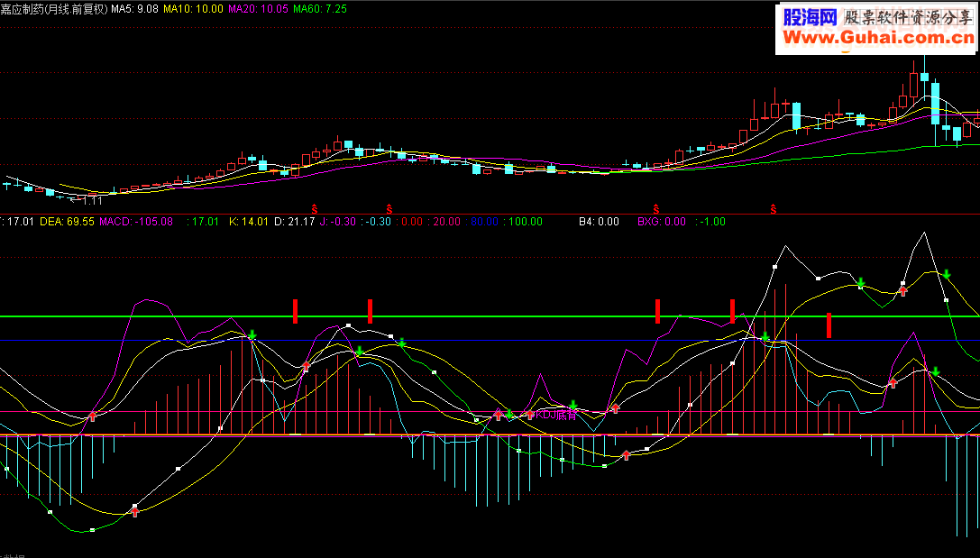
Task: Select the MA10: 10.00 moving average label
Action: (x=193, y=9)
